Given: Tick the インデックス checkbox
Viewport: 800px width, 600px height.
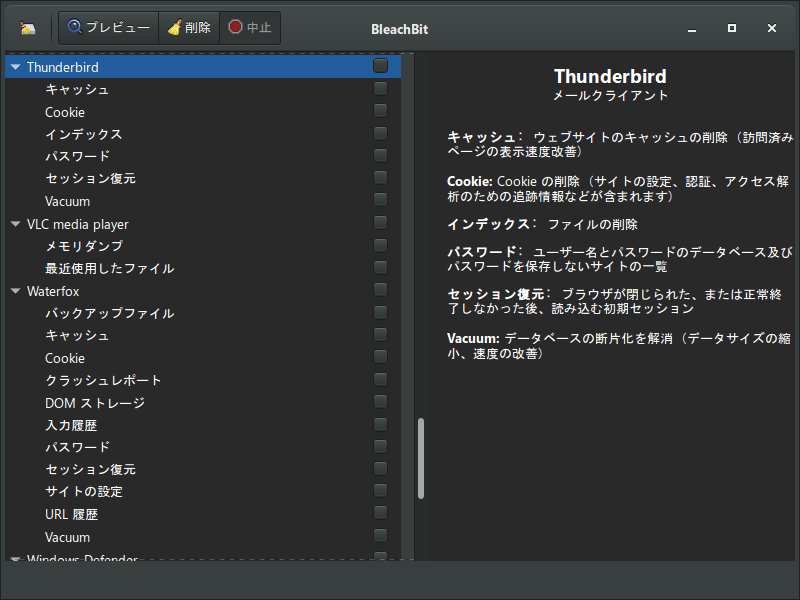Looking at the screenshot, I should 380,133.
